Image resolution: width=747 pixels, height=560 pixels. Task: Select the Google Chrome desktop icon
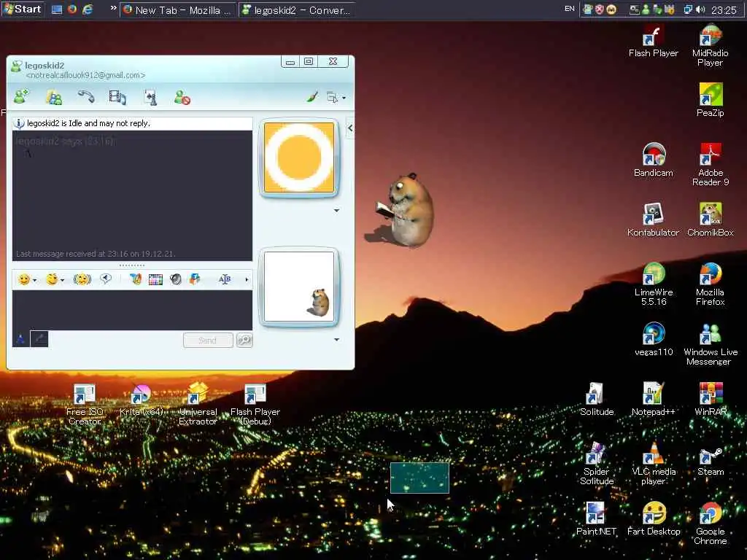[710, 524]
